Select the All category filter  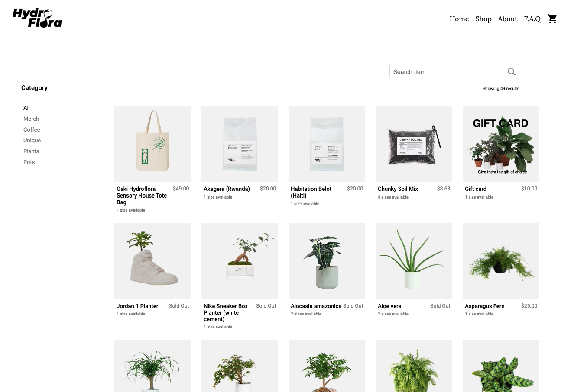pyautogui.click(x=26, y=108)
